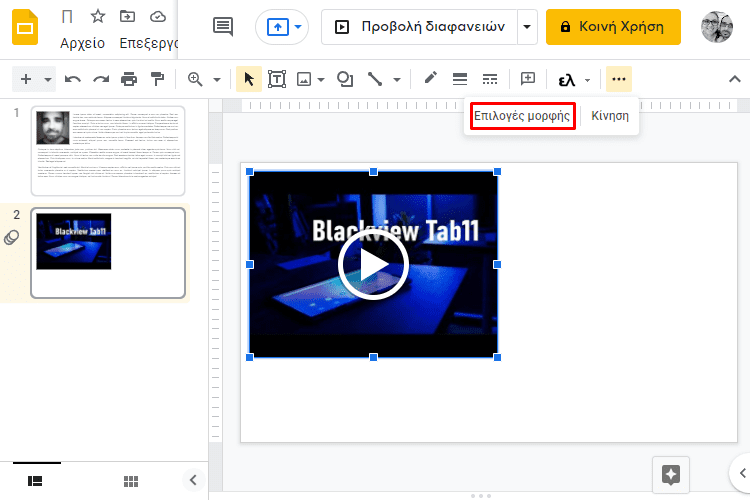Expand the insert image dropdown

[321, 79]
